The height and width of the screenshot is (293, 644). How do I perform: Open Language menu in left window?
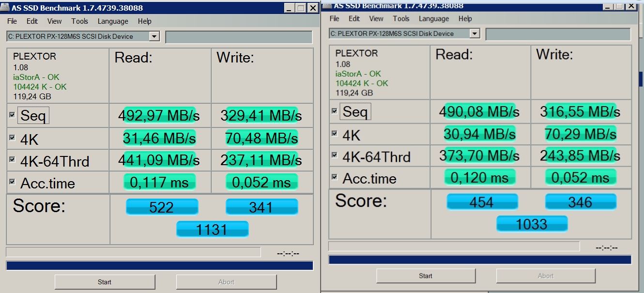pos(113,21)
